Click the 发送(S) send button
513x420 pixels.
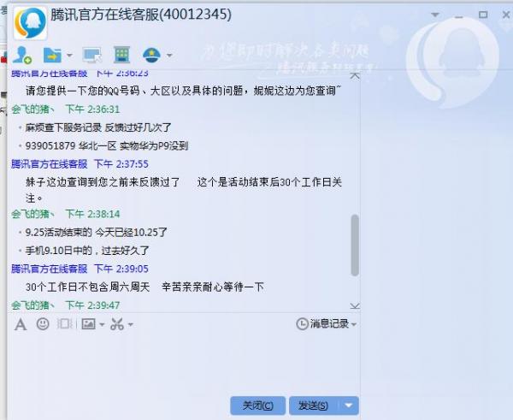pyautogui.click(x=315, y=405)
